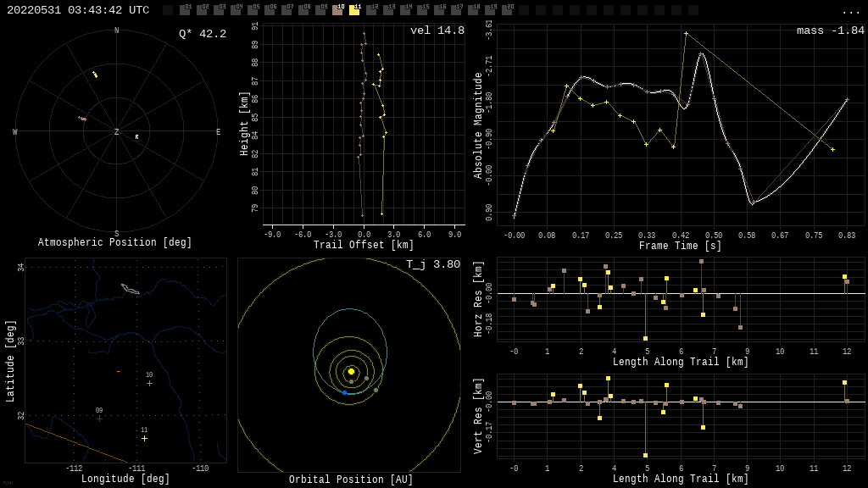Select the mass -1.84 readout
This screenshot has width=868, height=488.
coord(830,30)
